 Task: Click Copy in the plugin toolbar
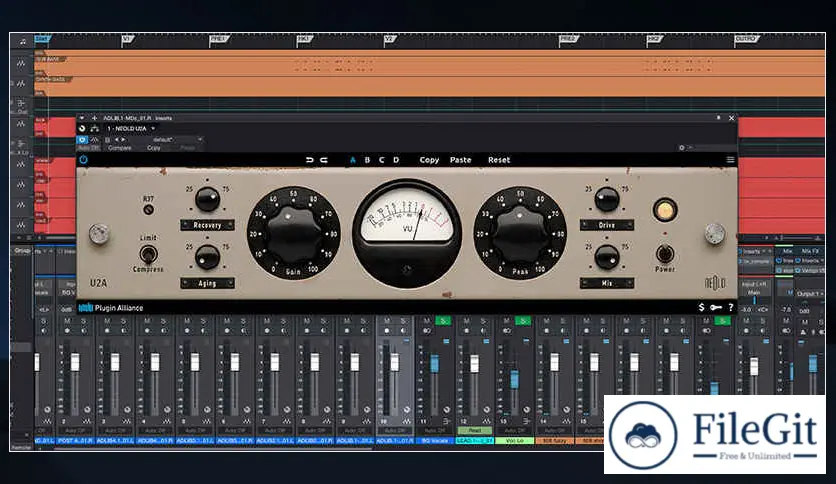tap(429, 160)
